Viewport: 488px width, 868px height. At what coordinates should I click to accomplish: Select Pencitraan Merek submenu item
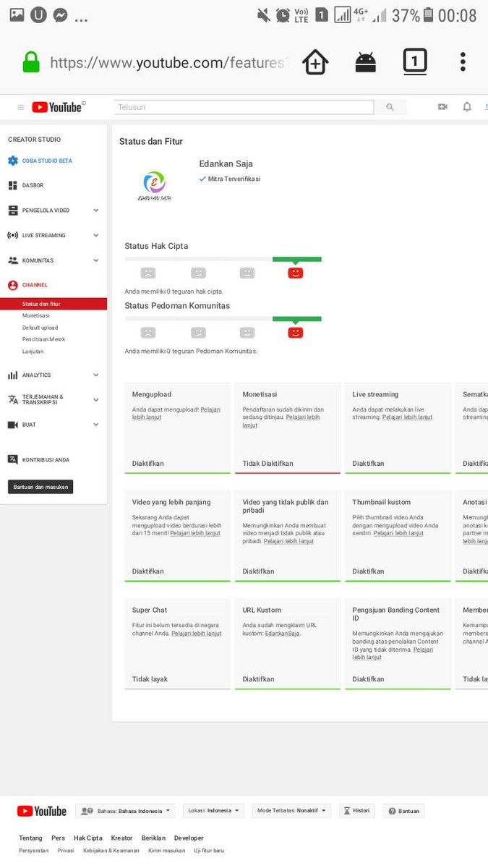point(43,339)
